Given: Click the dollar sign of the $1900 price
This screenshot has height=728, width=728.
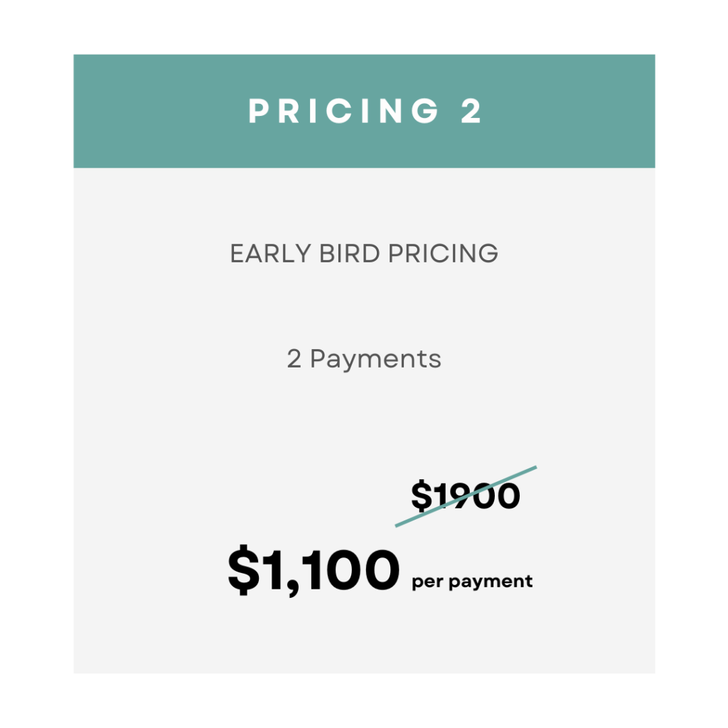Looking at the screenshot, I should 421,496.
